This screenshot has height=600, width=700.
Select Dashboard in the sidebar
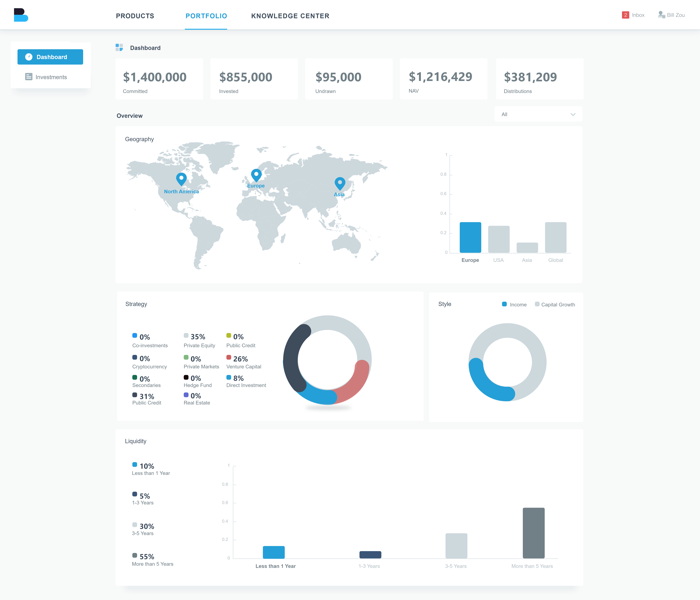tap(50, 57)
